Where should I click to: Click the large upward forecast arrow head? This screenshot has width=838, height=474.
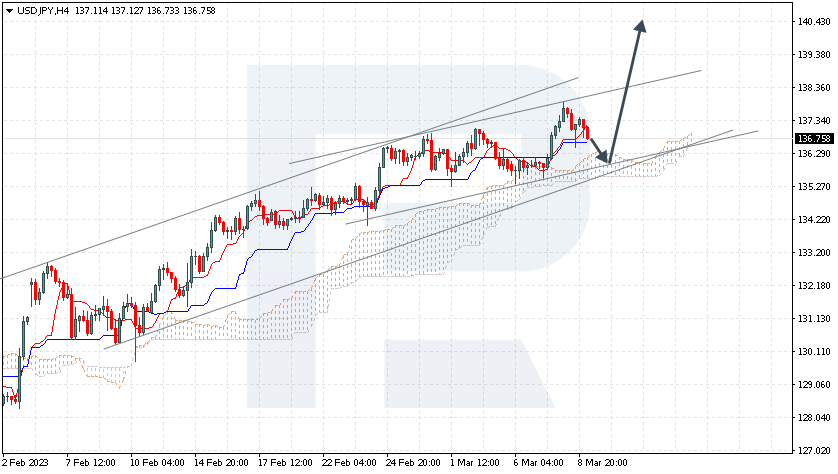click(640, 27)
